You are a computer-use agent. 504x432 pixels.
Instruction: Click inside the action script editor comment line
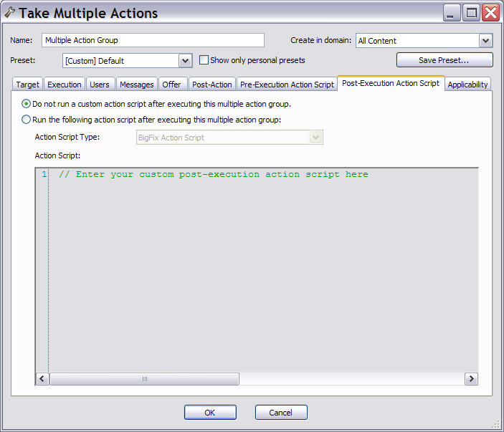tap(214, 174)
